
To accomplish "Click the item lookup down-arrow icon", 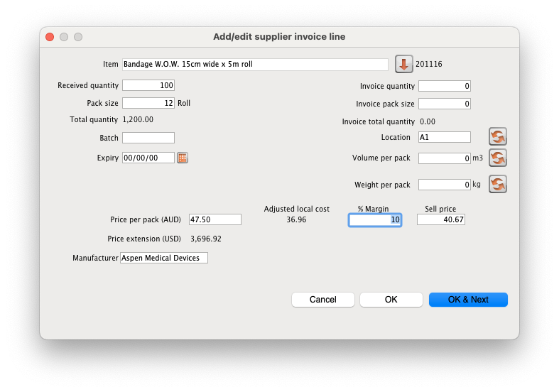I will tap(403, 65).
